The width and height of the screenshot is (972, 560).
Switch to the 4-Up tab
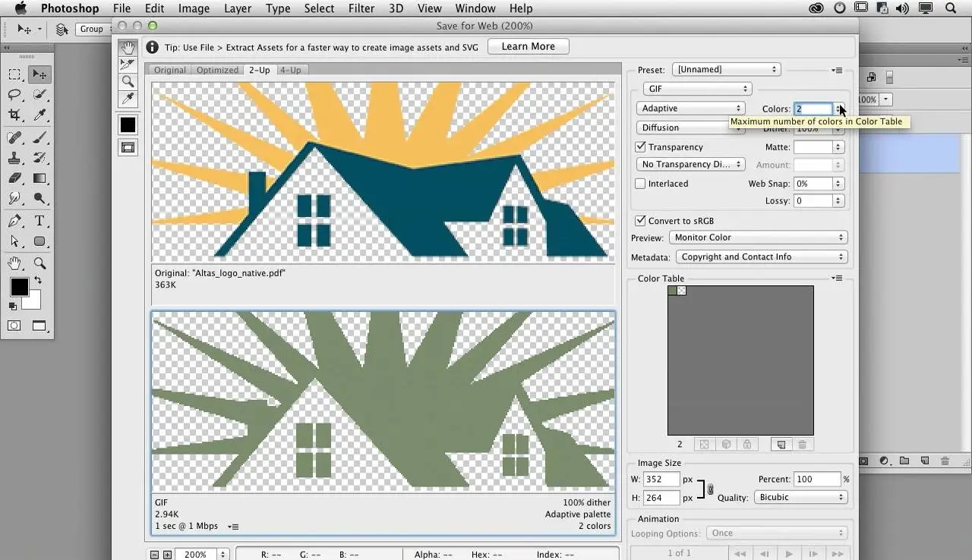pyautogui.click(x=290, y=70)
